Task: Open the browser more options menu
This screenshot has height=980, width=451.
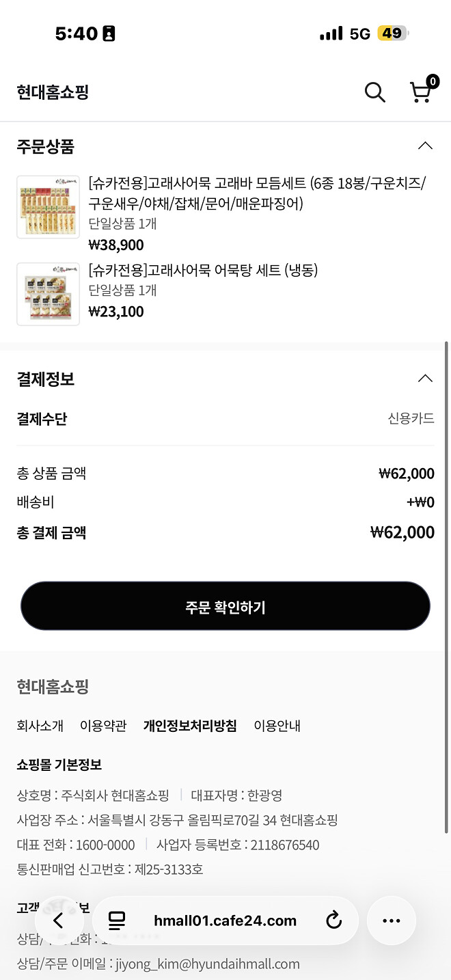Action: 391,920
